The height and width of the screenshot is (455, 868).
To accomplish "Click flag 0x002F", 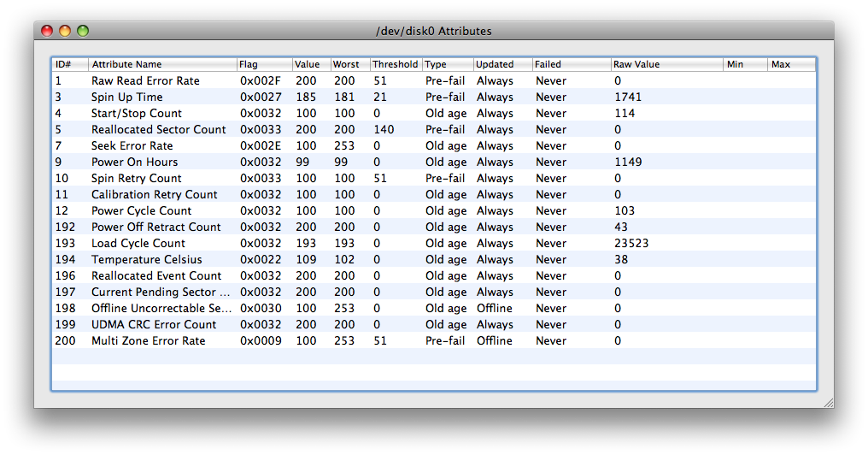I will pyautogui.click(x=261, y=81).
